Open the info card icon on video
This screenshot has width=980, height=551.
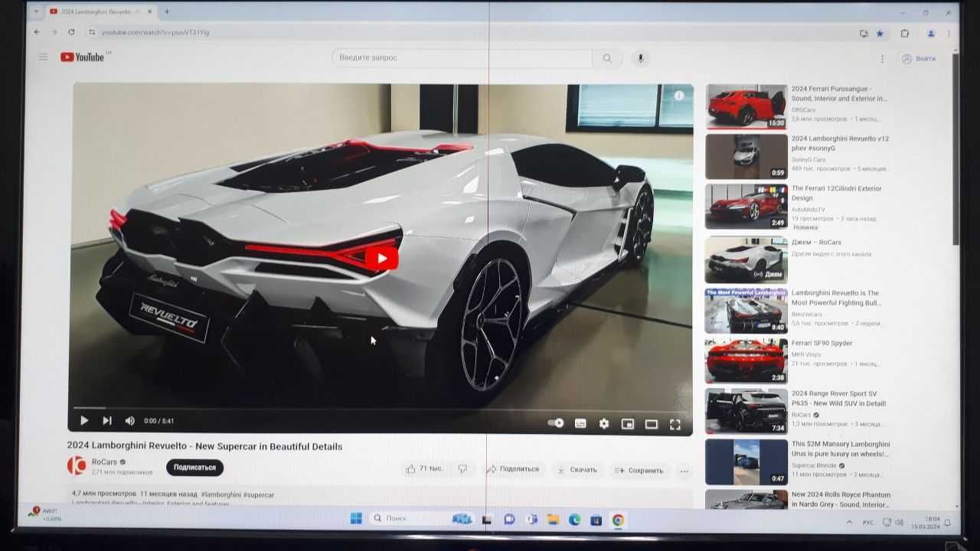pos(679,96)
